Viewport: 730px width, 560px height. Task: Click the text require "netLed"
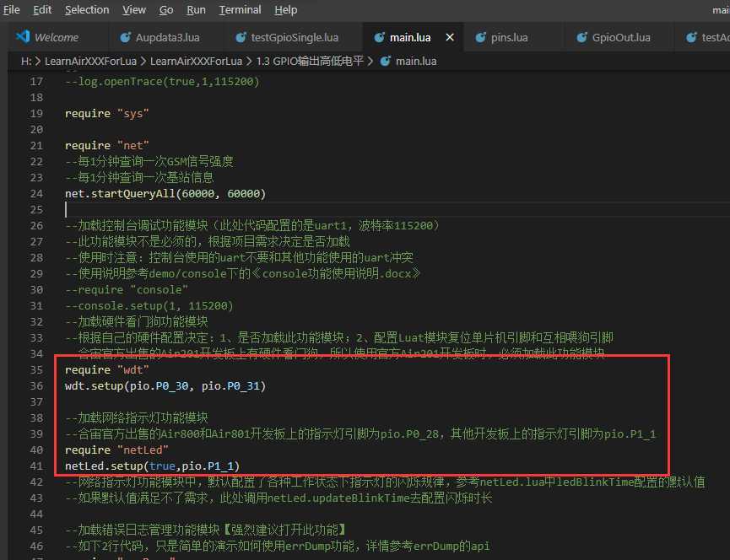click(x=116, y=450)
